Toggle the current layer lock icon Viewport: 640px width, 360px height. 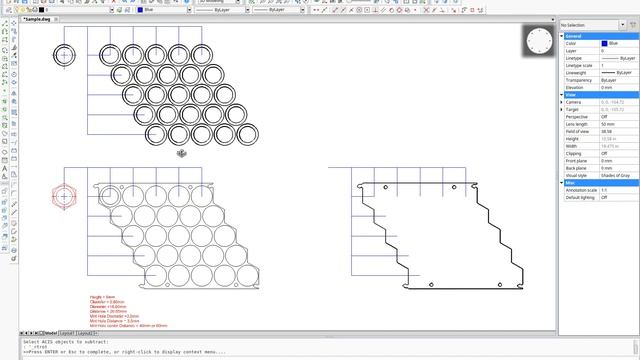tap(29, 9)
